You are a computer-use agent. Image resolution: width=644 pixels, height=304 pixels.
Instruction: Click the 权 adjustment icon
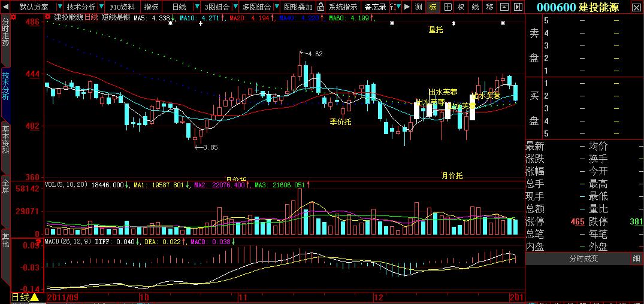coord(460,7)
